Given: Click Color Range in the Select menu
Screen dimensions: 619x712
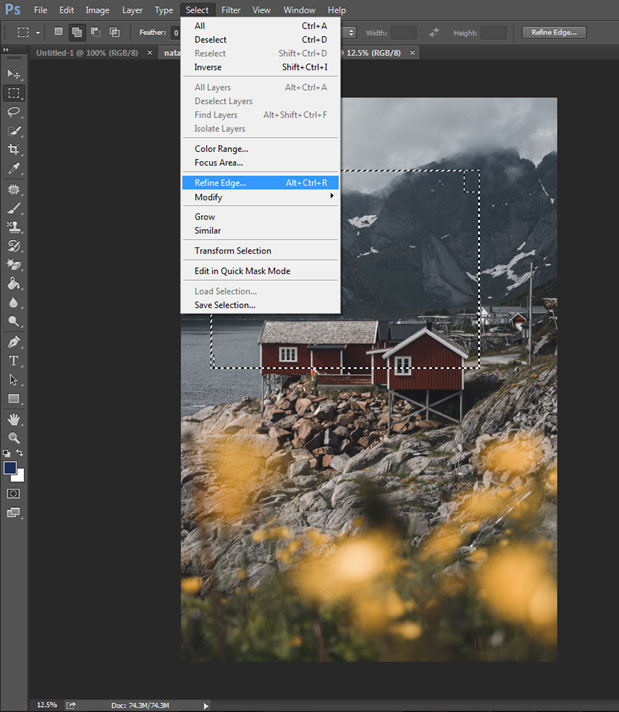Looking at the screenshot, I should (221, 149).
